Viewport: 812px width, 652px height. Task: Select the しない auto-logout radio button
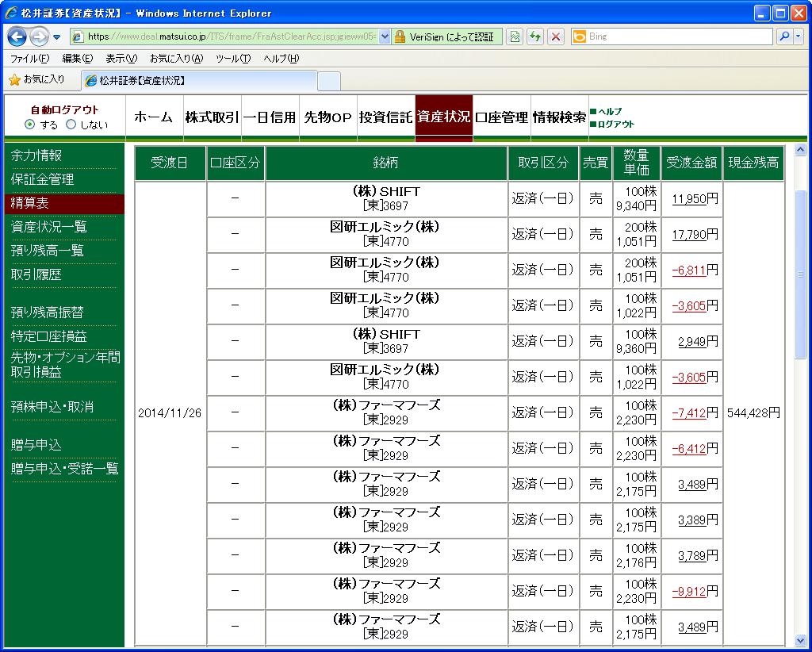[71, 125]
